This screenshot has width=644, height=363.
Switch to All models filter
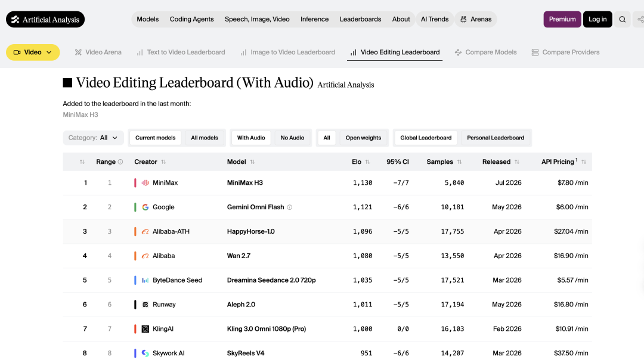point(204,138)
